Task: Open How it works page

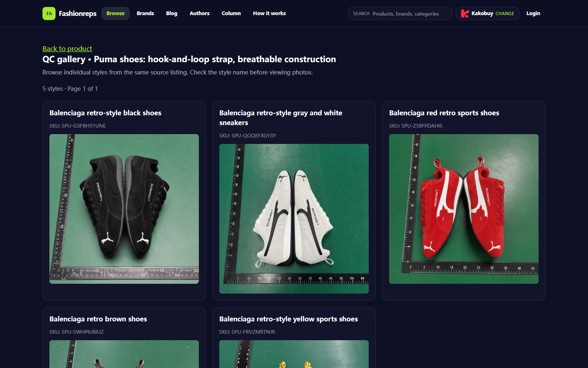Action: pyautogui.click(x=269, y=13)
